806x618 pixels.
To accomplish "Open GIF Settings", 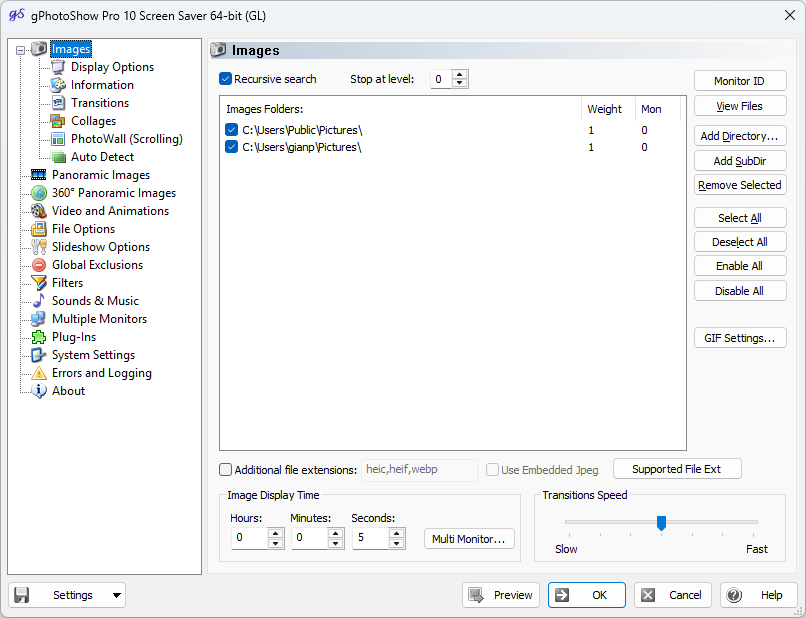I will 740,338.
